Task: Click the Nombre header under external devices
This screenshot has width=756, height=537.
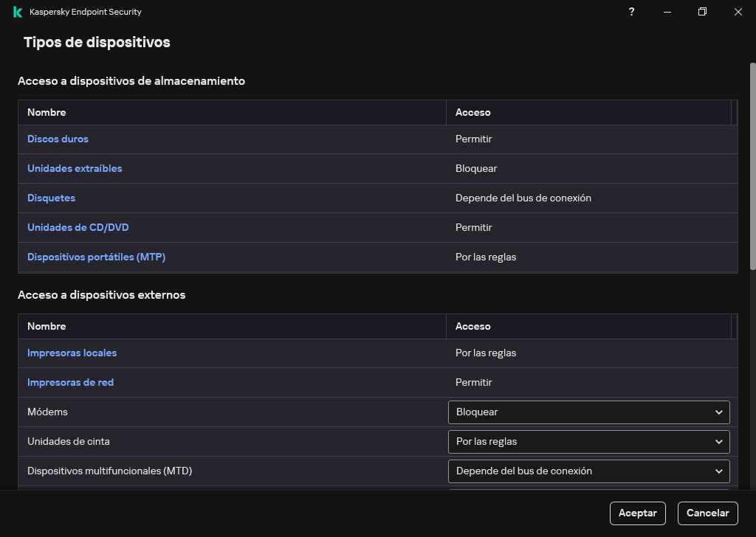Action: pyautogui.click(x=47, y=326)
